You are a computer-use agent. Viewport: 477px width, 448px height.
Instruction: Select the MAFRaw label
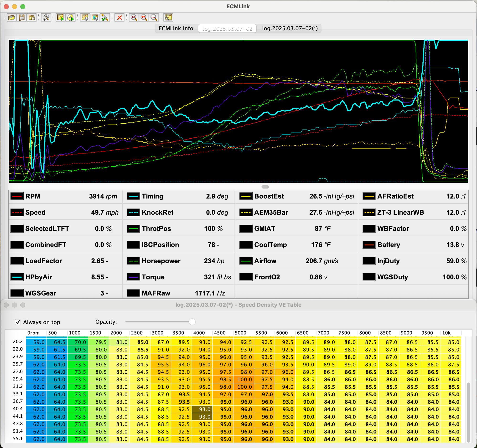(x=156, y=293)
